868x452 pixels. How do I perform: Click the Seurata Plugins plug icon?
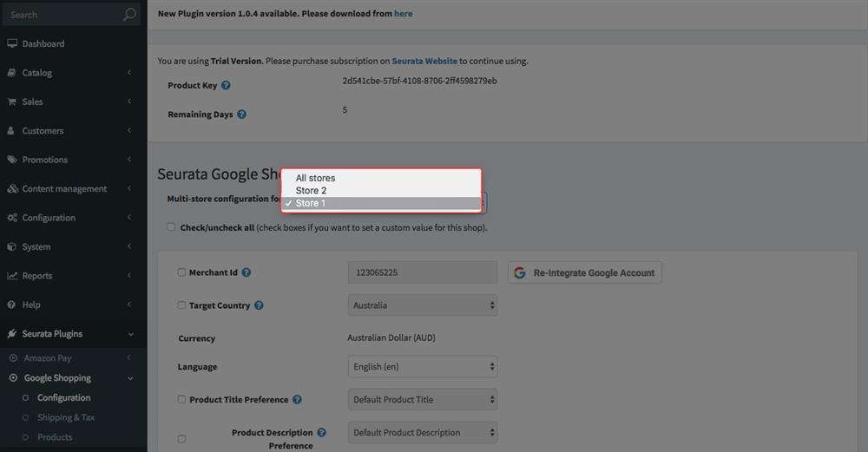tap(11, 334)
